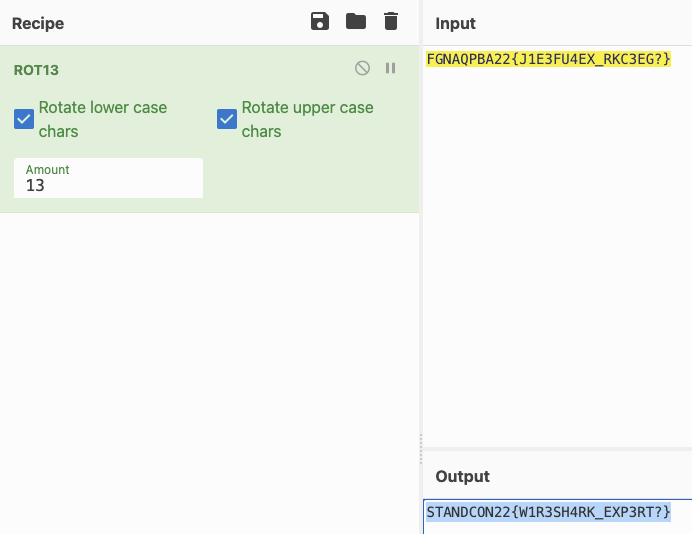The image size is (692, 534).
Task: Select the ROT13 operation title
Action: pyautogui.click(x=36, y=70)
